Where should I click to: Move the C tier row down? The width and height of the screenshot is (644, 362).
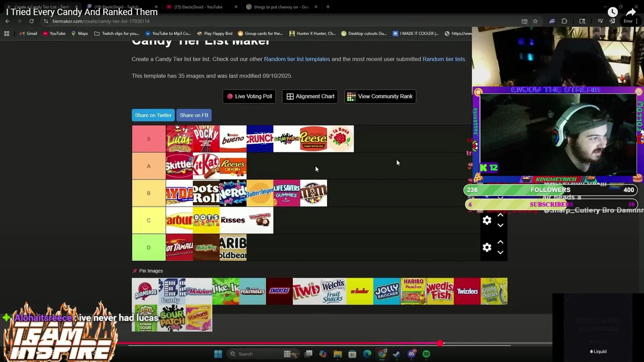(x=500, y=225)
